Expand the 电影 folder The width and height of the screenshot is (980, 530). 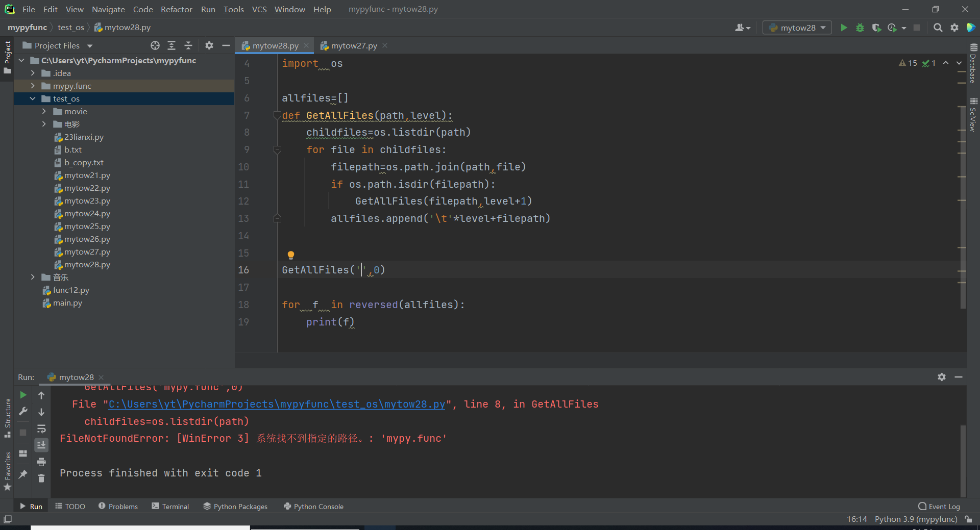click(44, 124)
